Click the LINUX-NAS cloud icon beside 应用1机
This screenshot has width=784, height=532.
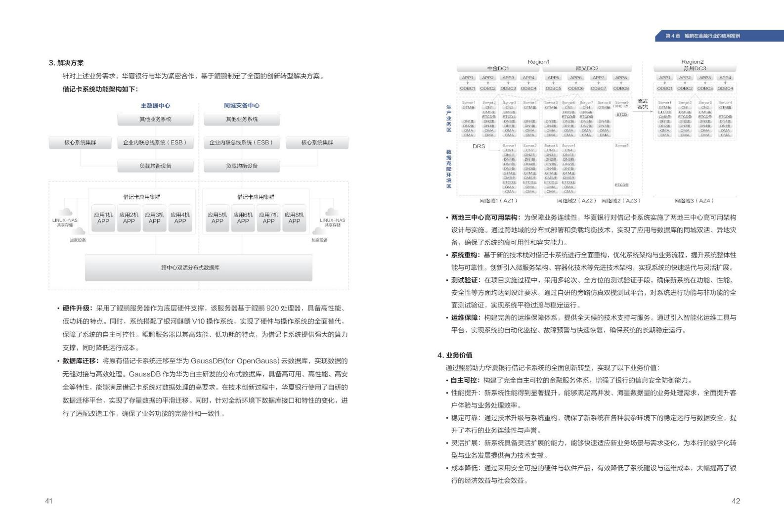65,212
